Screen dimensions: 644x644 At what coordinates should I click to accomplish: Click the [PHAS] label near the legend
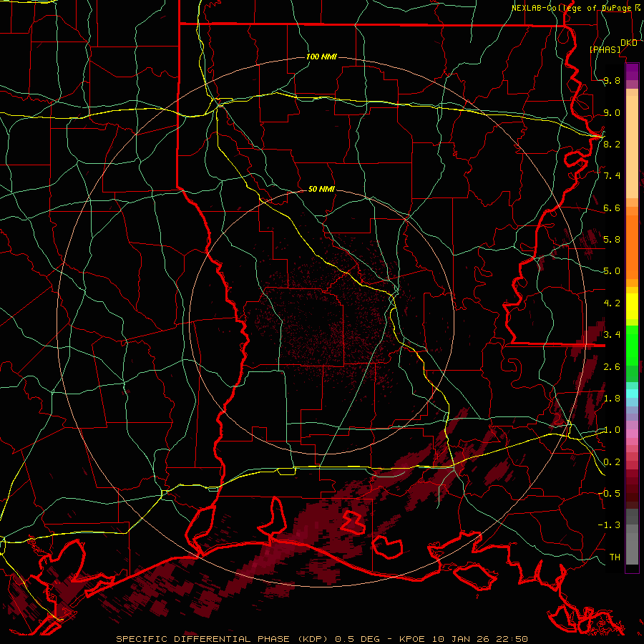(605, 49)
